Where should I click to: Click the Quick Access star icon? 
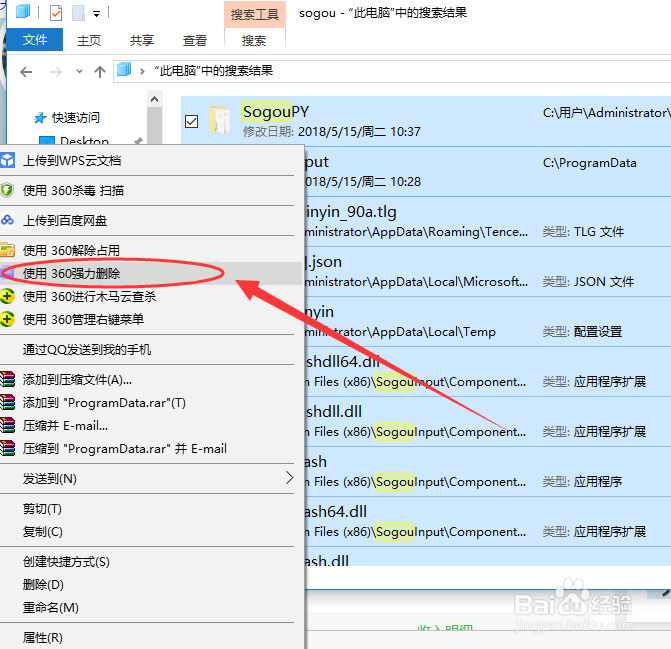40,118
